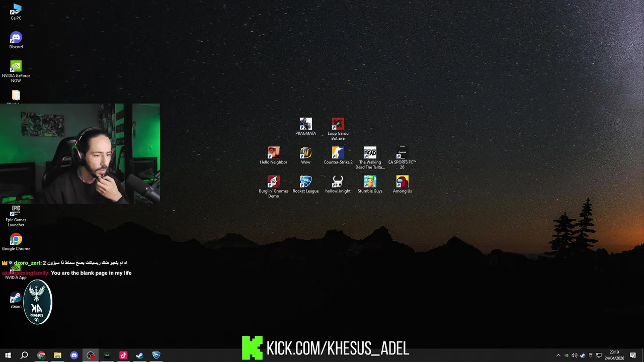Select the hollow_knight desktop icon

click(x=338, y=184)
